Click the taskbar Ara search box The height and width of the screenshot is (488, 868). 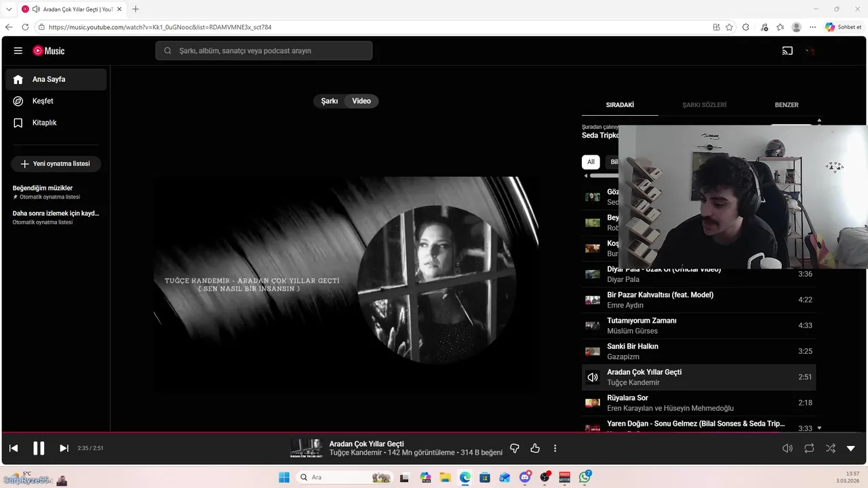coord(344,477)
